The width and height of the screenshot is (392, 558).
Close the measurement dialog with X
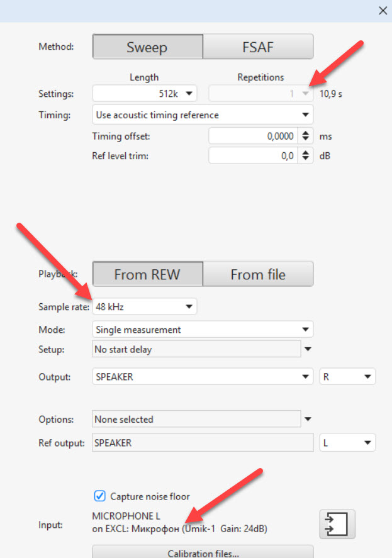[383, 10]
